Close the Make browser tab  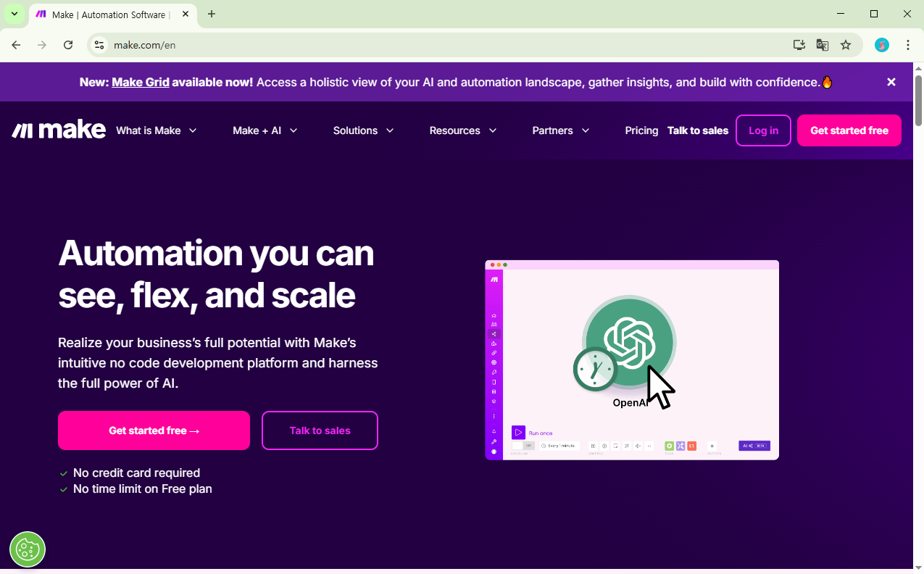coord(186,14)
